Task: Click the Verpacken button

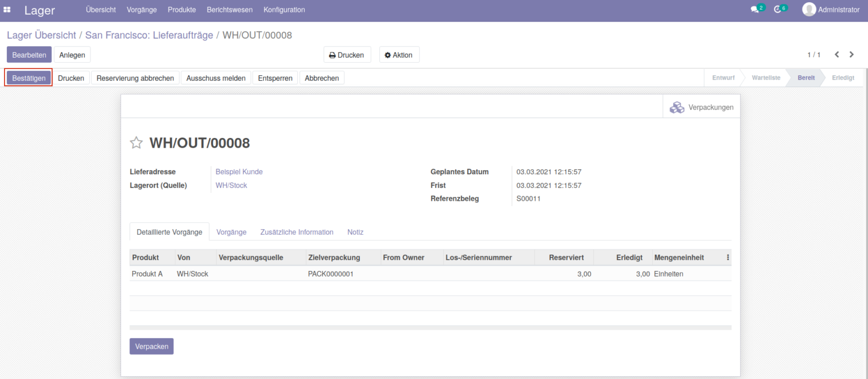Action: click(151, 346)
